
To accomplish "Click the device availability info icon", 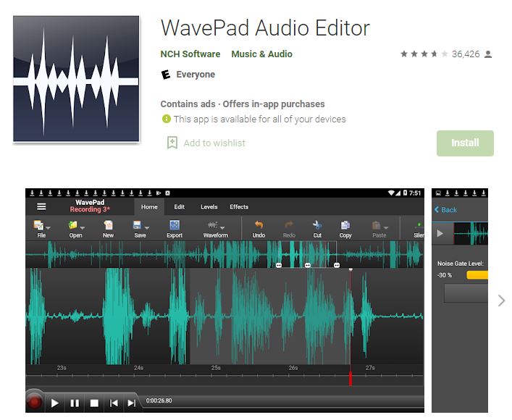I will coord(167,119).
